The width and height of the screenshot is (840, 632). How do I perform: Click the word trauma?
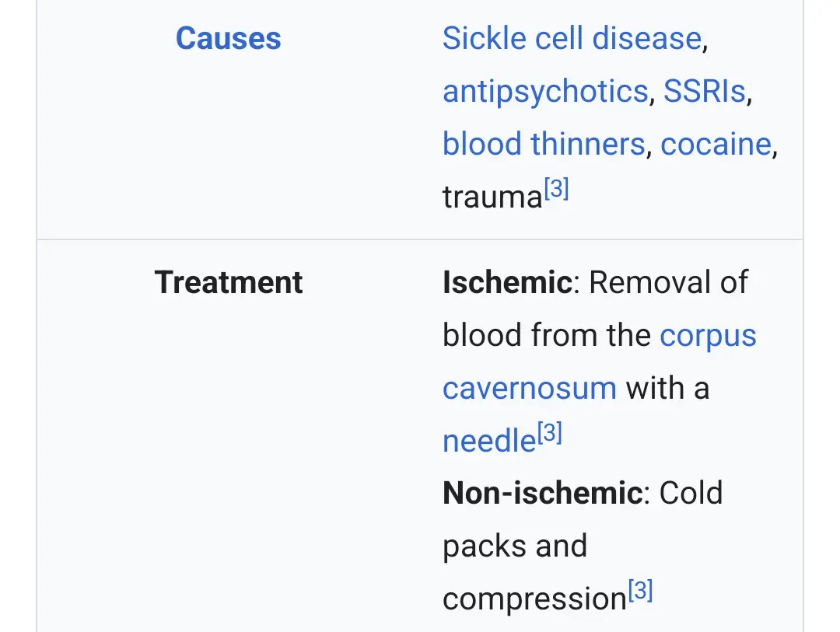tap(492, 197)
